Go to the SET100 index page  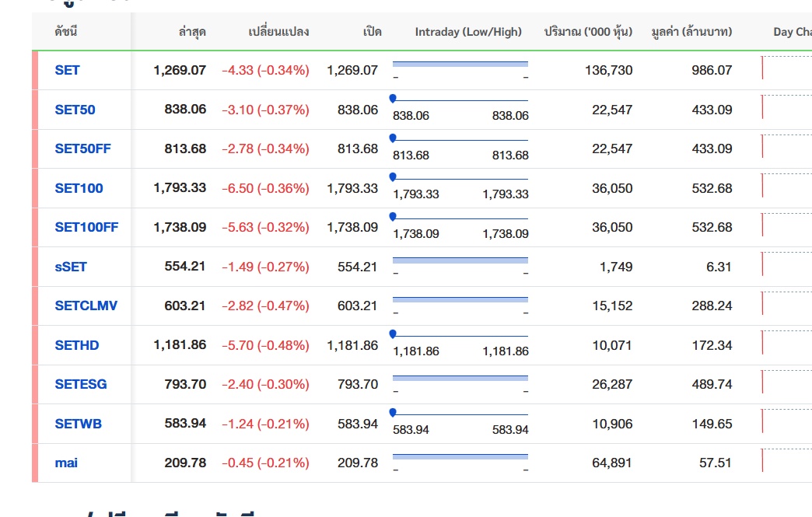click(x=79, y=188)
